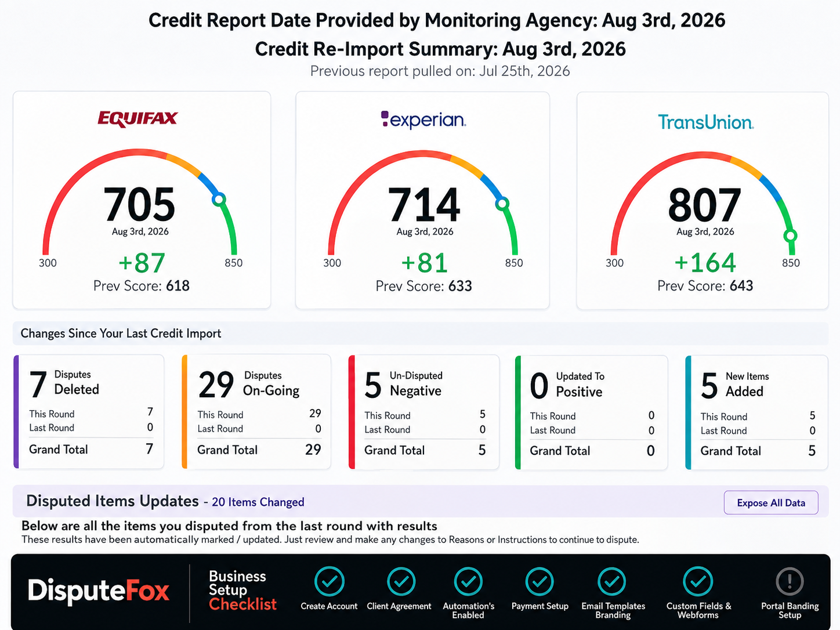
Task: Select the Equifax gauge marker knob
Action: 219,200
